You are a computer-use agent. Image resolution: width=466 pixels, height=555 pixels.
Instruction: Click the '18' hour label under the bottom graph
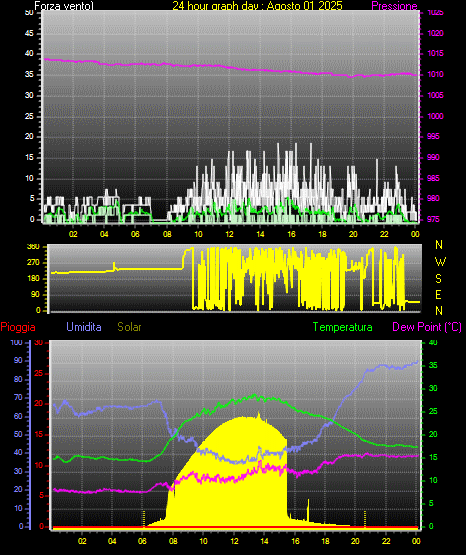coord(325,541)
